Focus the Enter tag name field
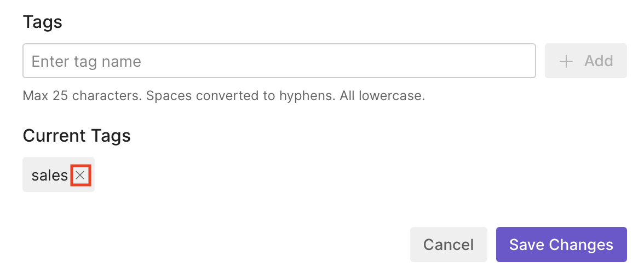This screenshot has height=279, width=644. click(279, 61)
